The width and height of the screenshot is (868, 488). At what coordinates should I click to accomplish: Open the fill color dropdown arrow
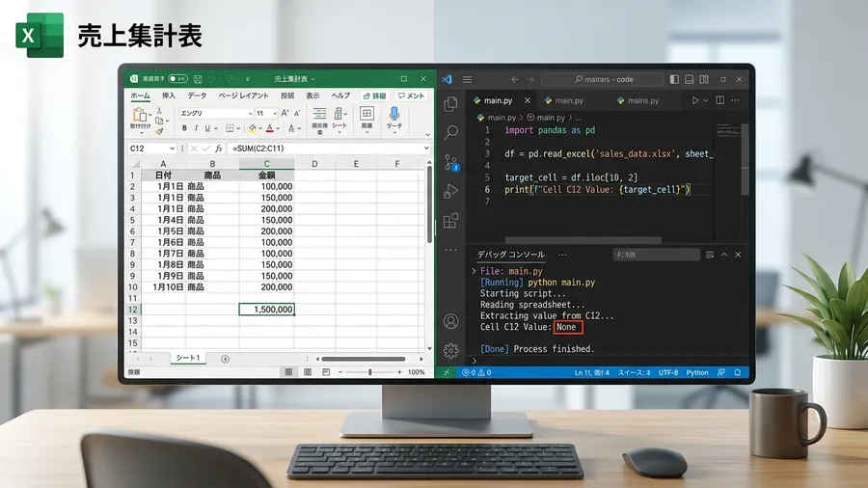coord(260,128)
